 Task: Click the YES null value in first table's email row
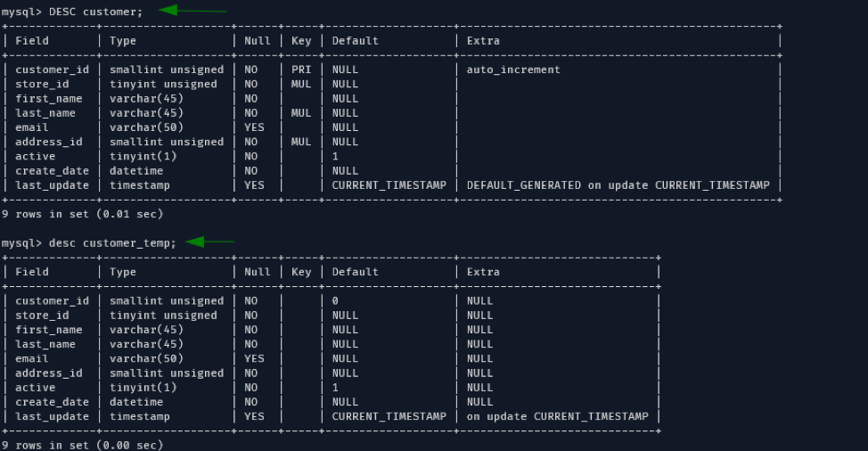[254, 127]
